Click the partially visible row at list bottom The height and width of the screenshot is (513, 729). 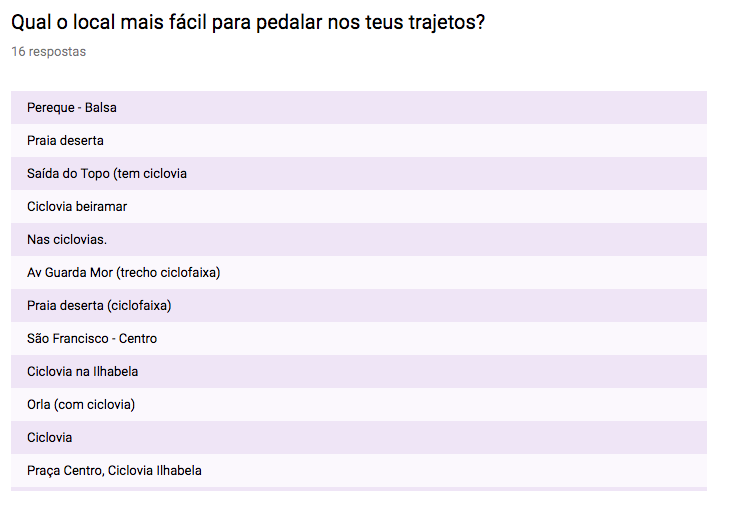coord(358,489)
